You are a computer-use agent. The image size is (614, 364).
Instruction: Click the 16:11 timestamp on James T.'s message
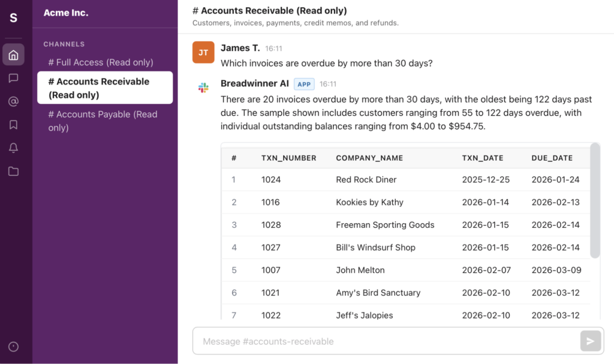click(x=273, y=49)
